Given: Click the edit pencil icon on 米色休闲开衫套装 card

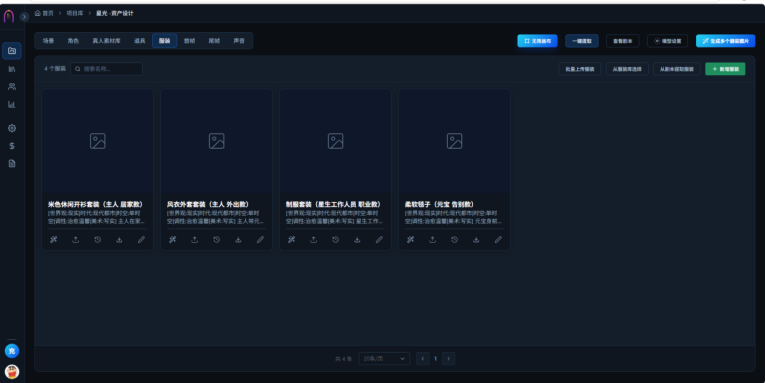Looking at the screenshot, I should 141,240.
